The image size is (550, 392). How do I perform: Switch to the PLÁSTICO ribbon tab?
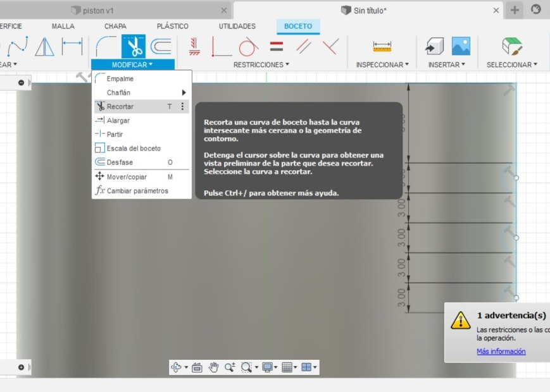(172, 27)
